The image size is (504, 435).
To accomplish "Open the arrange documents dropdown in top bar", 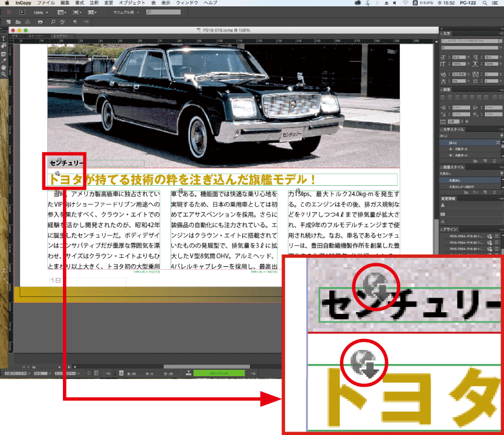I will click(x=92, y=13).
